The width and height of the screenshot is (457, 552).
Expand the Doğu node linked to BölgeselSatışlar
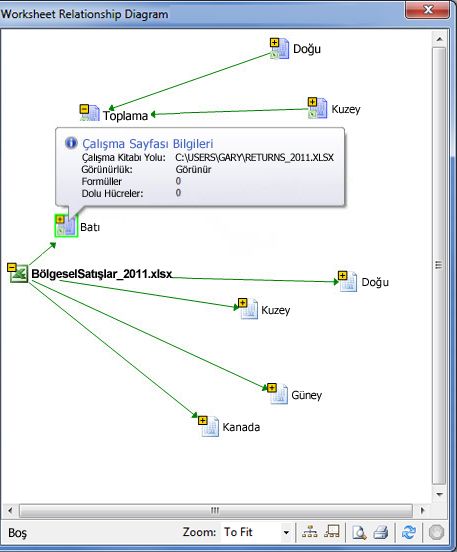(343, 275)
